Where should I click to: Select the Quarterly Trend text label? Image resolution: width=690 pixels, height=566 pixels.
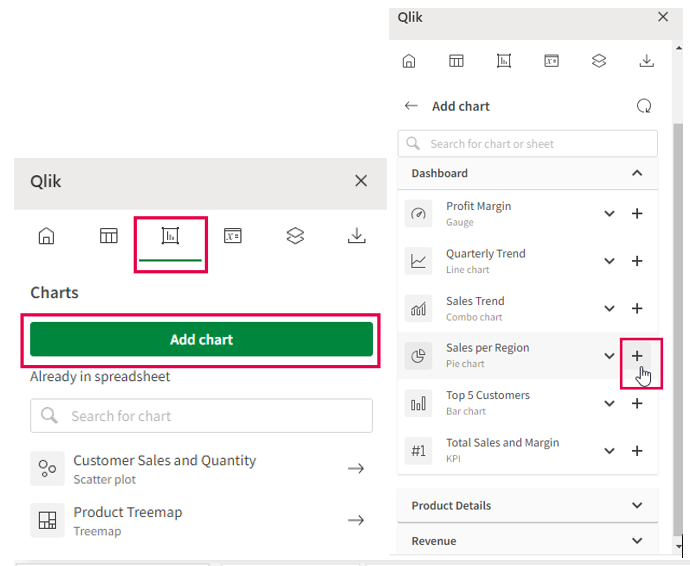485,254
